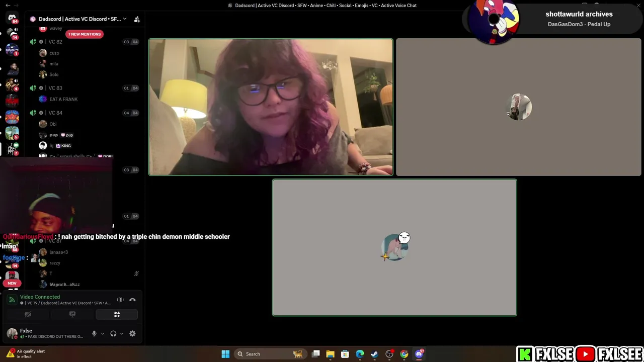Focus the bottom participant avatar tile

tap(394, 247)
